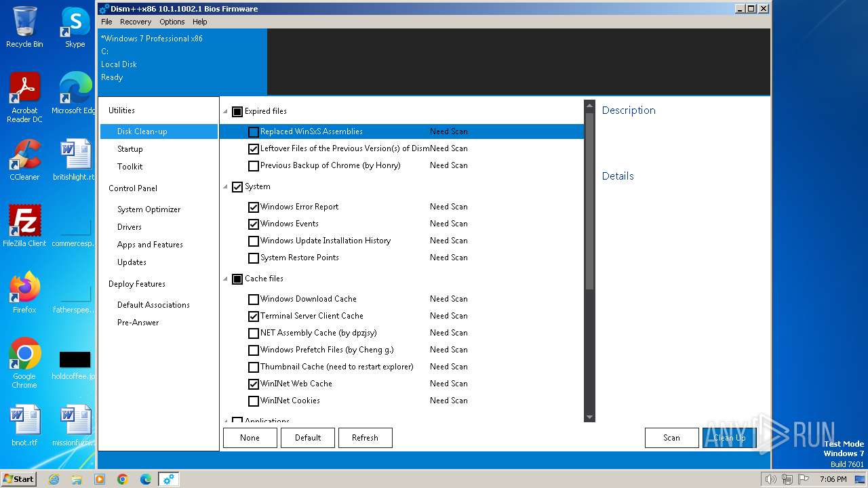
Task: Click the Edge taskbar icon
Action: 146,479
